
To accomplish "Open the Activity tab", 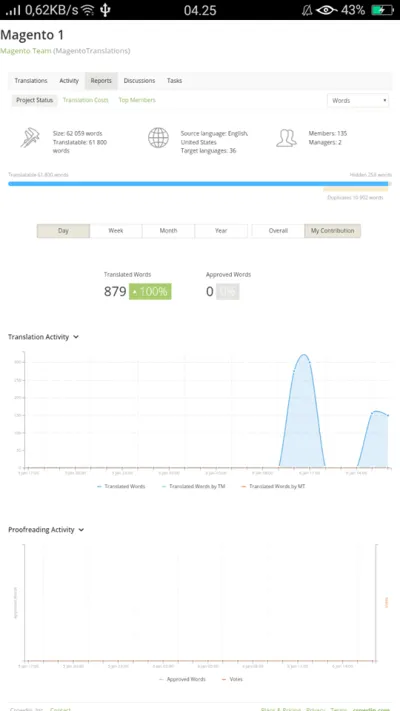I will (69, 81).
